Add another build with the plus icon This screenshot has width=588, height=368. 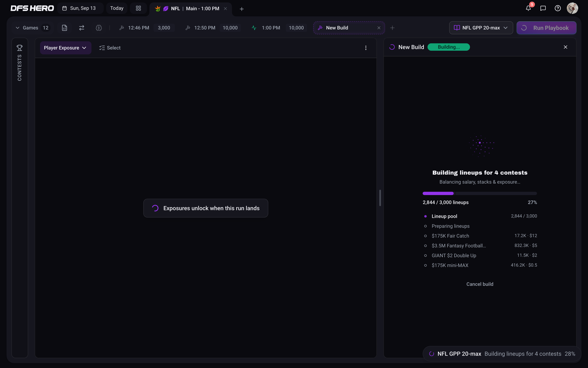click(x=392, y=28)
